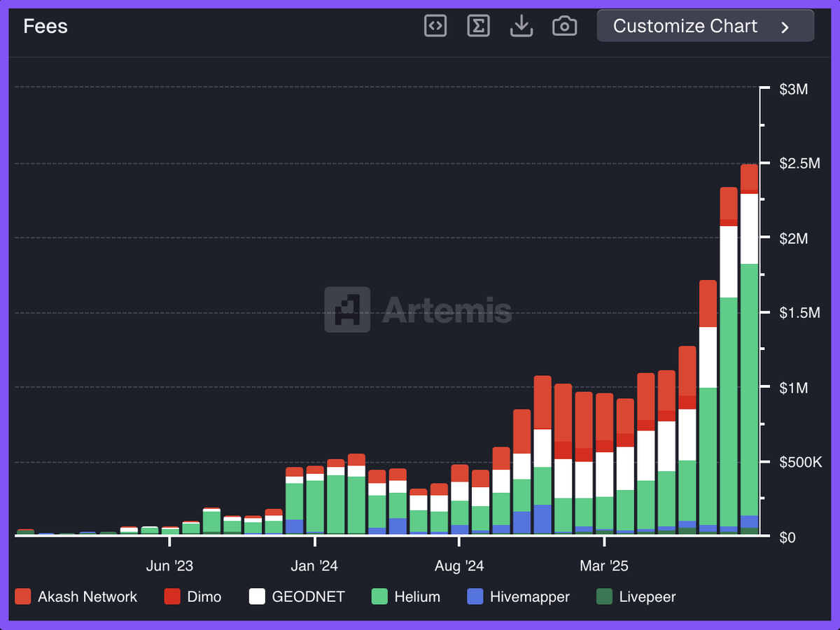This screenshot has width=840, height=630.
Task: Click the Aug '24 x-axis label
Action: [x=459, y=566]
